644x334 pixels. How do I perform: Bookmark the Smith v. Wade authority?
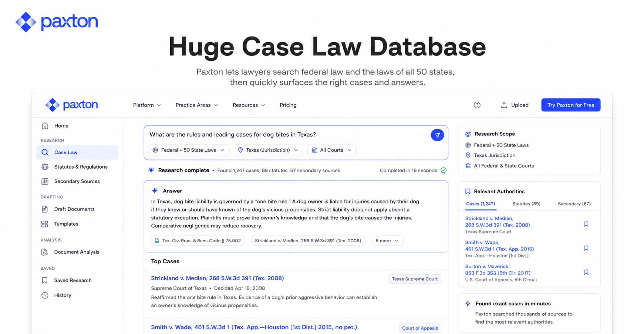pyautogui.click(x=586, y=248)
